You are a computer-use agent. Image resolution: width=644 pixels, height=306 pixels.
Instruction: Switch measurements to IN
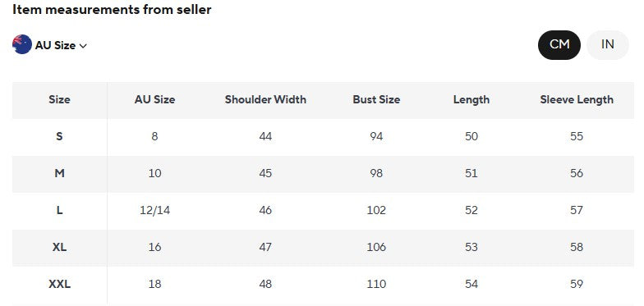(x=608, y=44)
